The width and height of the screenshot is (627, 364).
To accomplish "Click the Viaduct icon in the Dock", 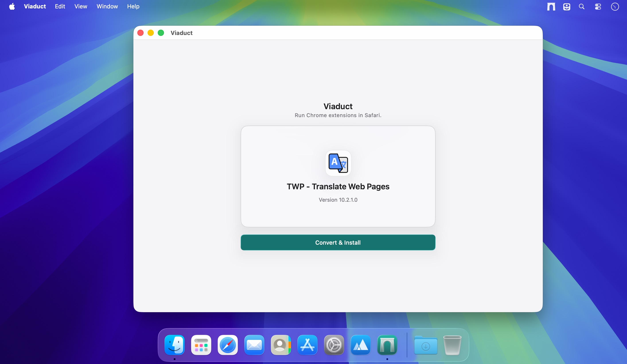I will tap(387, 345).
